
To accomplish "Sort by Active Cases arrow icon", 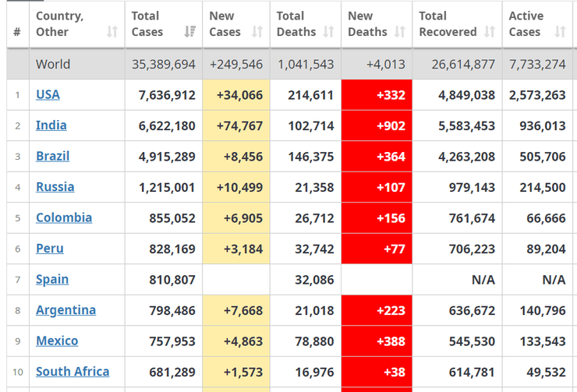I will [560, 32].
